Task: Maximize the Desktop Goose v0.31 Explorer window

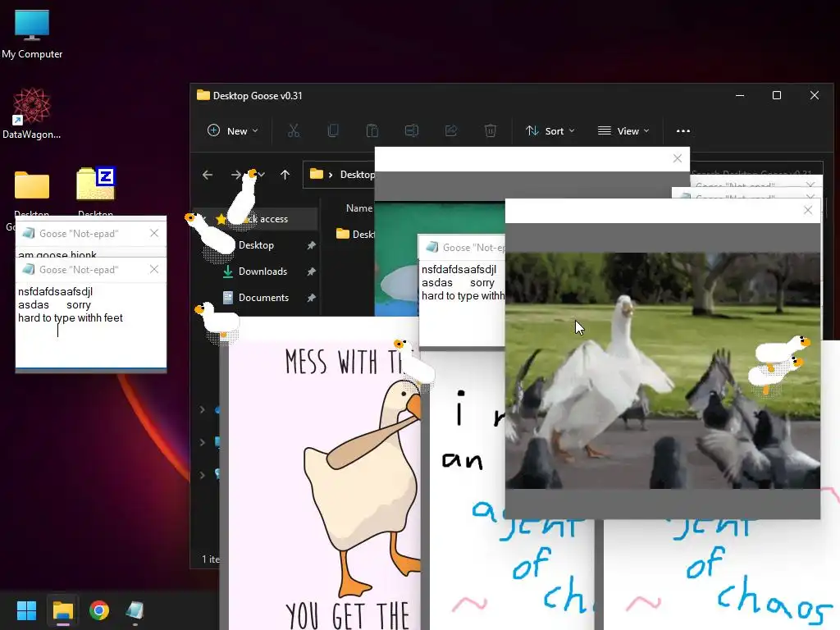Action: [777, 95]
